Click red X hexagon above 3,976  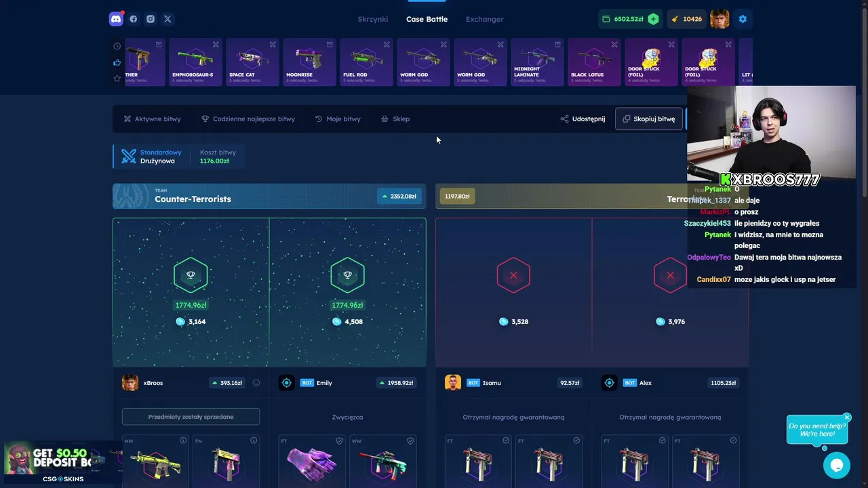670,275
